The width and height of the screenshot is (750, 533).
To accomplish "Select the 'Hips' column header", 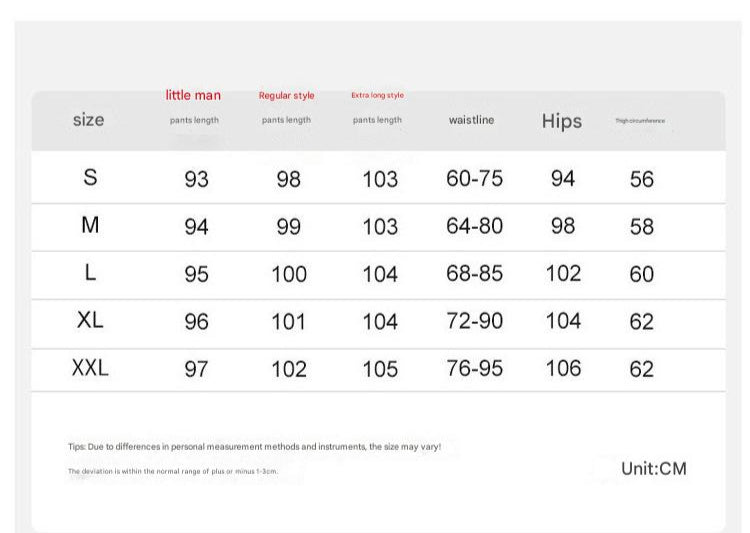I will pos(561,121).
